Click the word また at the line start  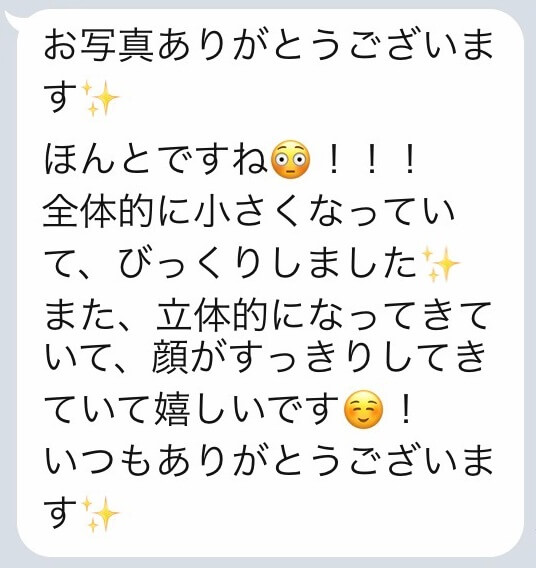click(79, 316)
